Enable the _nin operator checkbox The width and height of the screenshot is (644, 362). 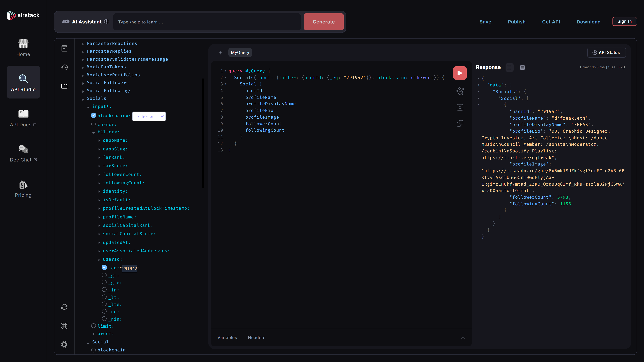click(x=104, y=319)
